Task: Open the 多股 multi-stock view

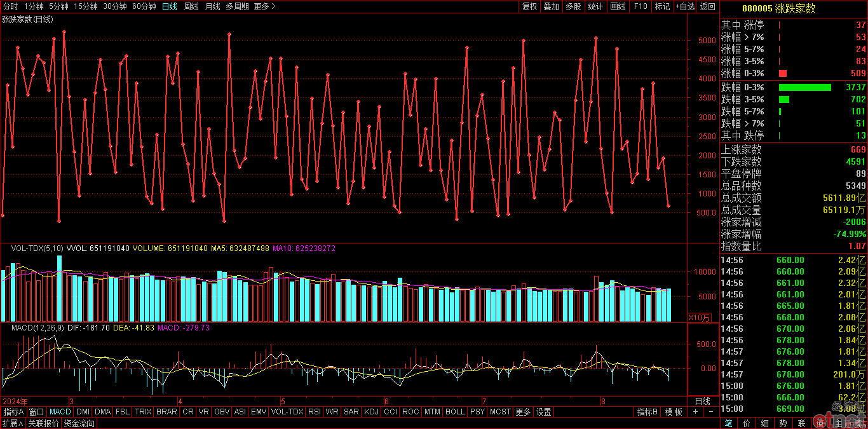Action: pyautogui.click(x=573, y=6)
